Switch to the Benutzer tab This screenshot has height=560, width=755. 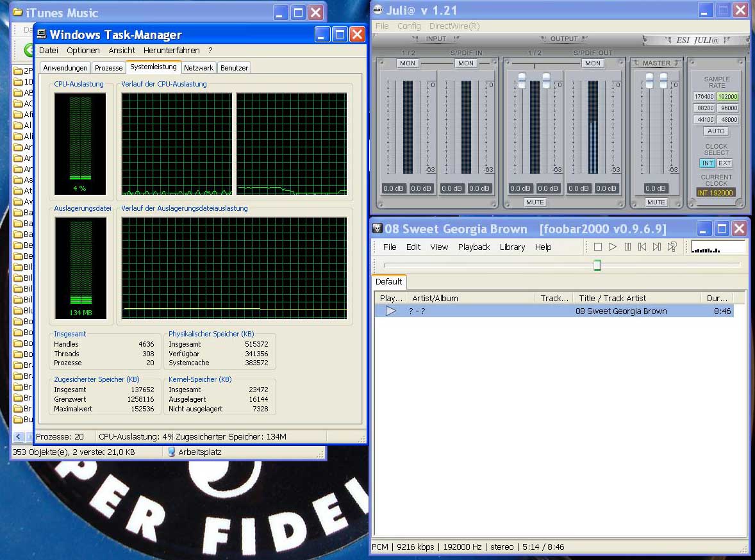pyautogui.click(x=234, y=68)
